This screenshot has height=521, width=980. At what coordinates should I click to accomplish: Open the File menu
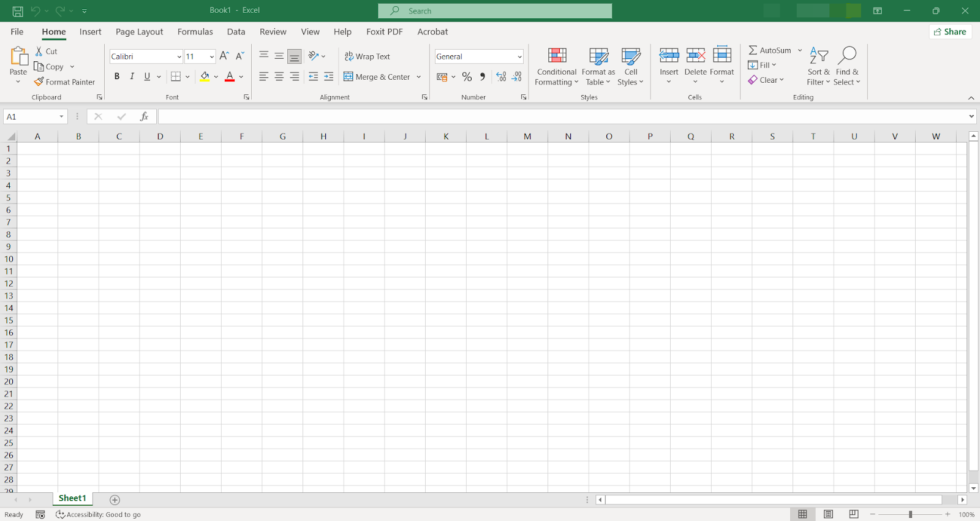coord(17,32)
